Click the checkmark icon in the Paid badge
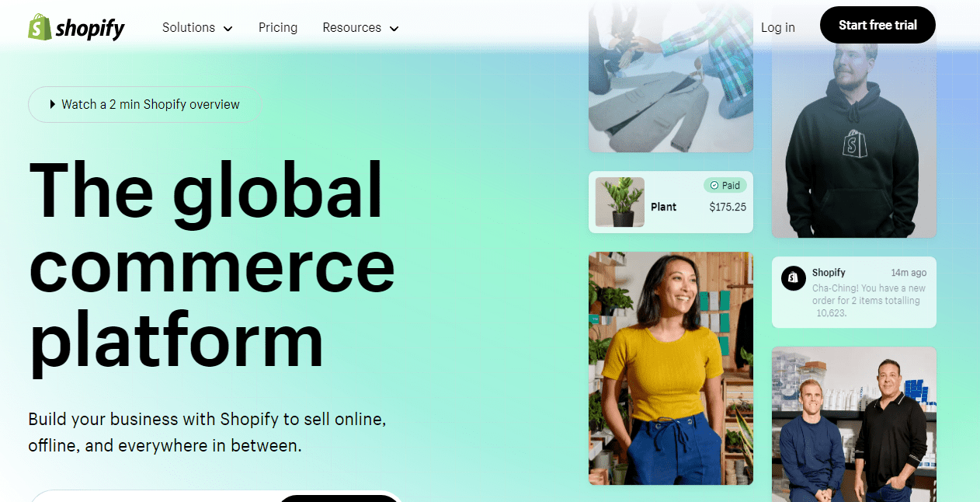The height and width of the screenshot is (502, 980). (x=714, y=186)
